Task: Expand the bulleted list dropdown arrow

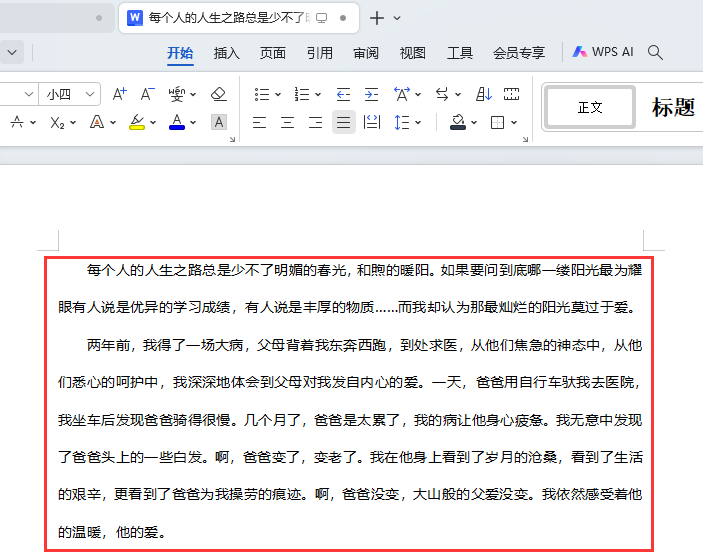Action: [278, 95]
